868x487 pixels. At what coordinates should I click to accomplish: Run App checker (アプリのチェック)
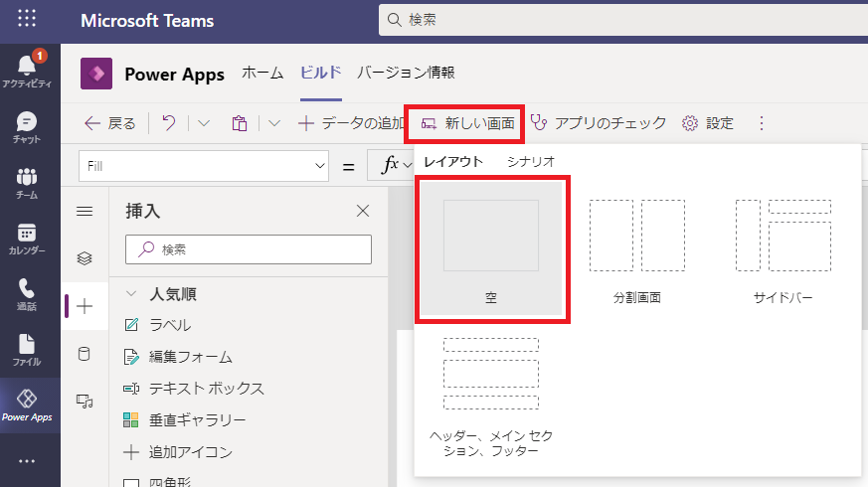(599, 123)
